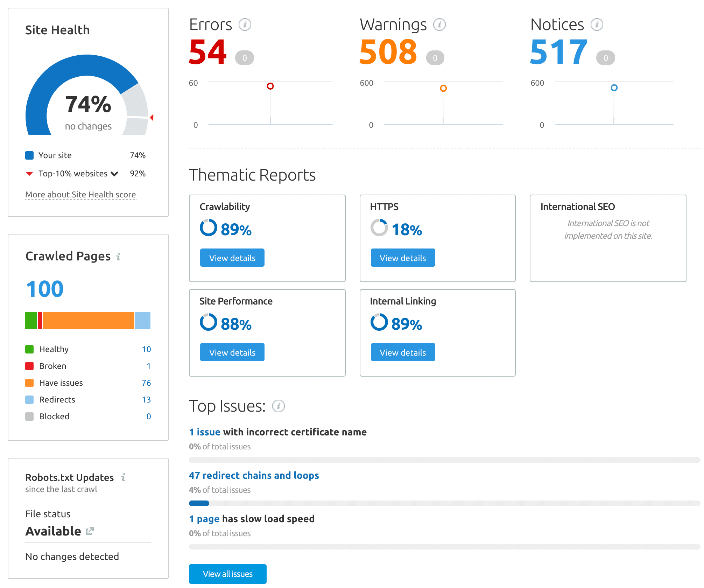Click the info icon next to Errors
This screenshot has height=588, width=704.
(245, 24)
